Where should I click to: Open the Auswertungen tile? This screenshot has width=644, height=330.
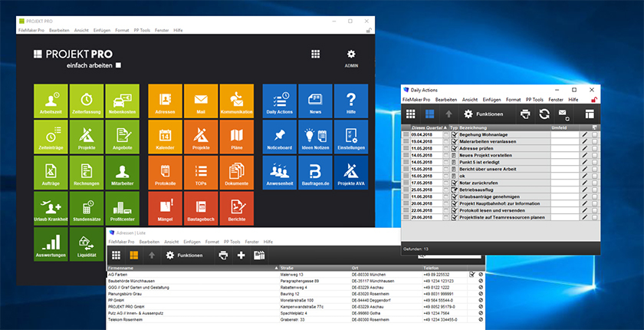click(x=51, y=244)
